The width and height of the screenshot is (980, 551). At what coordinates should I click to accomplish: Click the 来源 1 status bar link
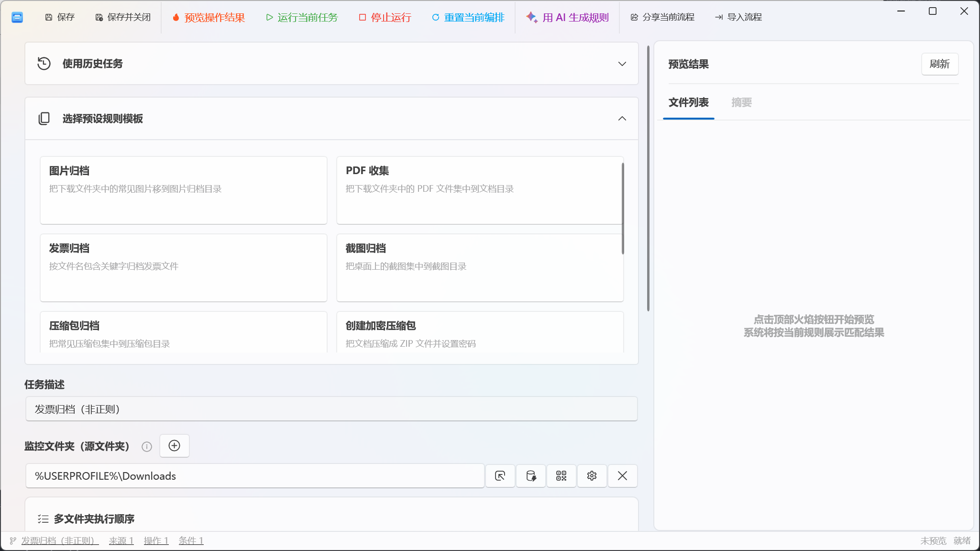[x=121, y=540]
